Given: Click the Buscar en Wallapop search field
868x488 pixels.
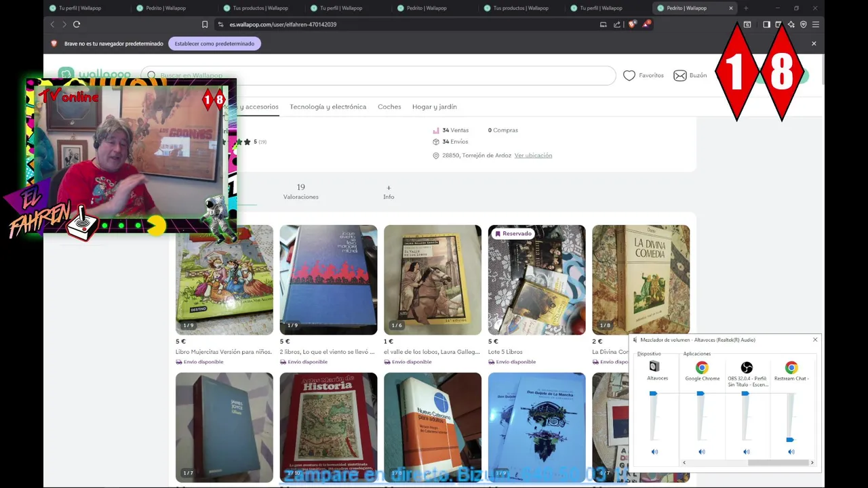Looking at the screenshot, I should pyautogui.click(x=378, y=75).
